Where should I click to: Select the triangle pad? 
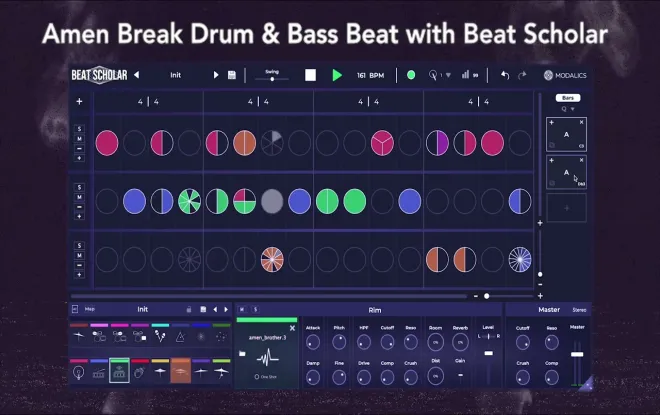click(x=180, y=336)
